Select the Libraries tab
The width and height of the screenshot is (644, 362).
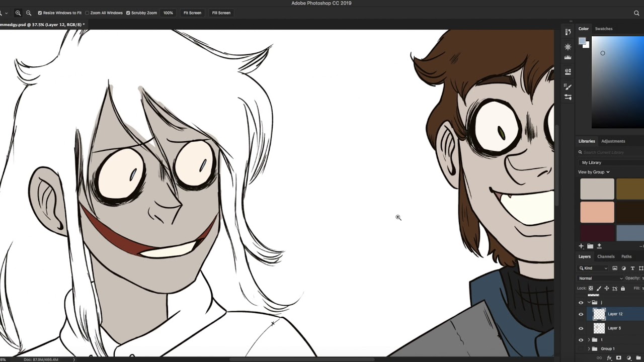[x=587, y=141]
